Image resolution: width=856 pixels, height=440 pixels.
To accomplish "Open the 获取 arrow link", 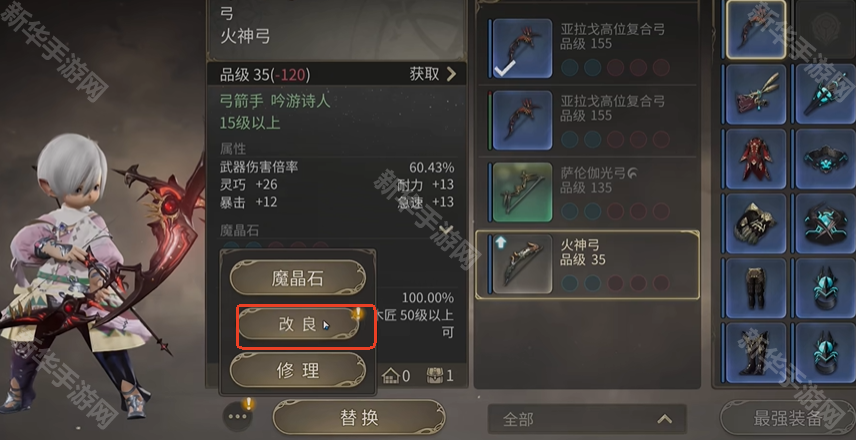I will click(433, 74).
